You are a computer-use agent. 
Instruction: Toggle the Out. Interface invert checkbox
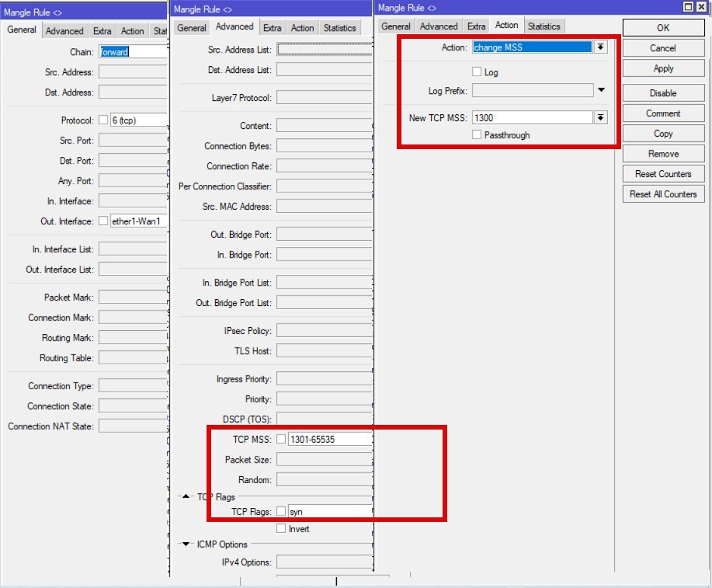coord(103,221)
